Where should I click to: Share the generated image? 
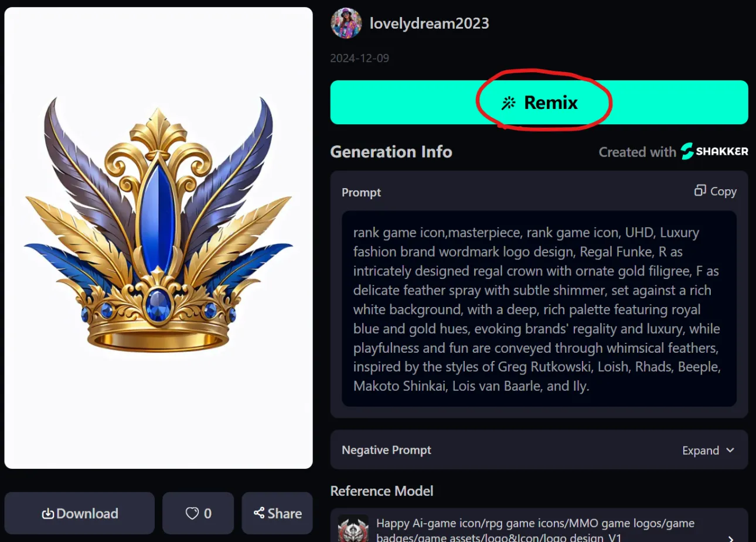tap(277, 513)
